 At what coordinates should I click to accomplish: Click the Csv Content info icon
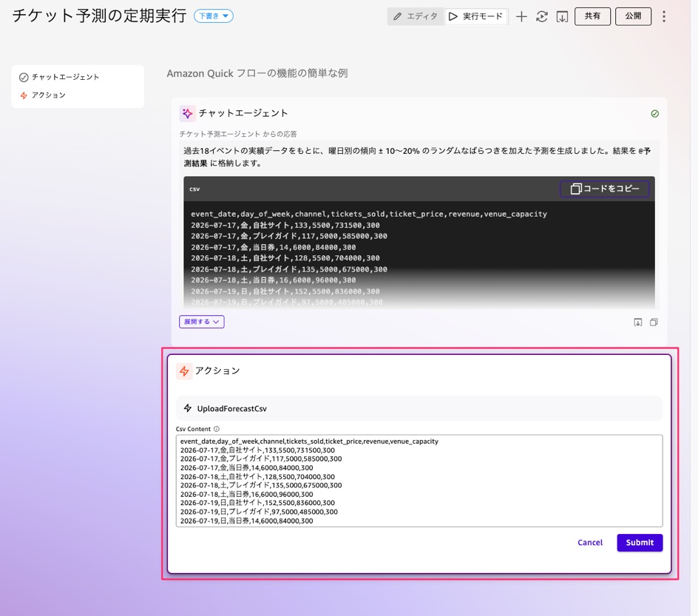pyautogui.click(x=217, y=429)
